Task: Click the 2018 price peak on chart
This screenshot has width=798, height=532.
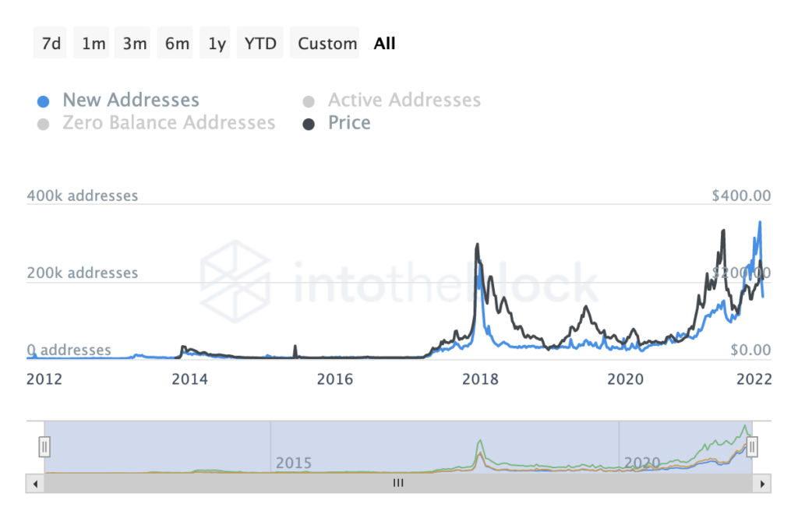Action: click(478, 245)
